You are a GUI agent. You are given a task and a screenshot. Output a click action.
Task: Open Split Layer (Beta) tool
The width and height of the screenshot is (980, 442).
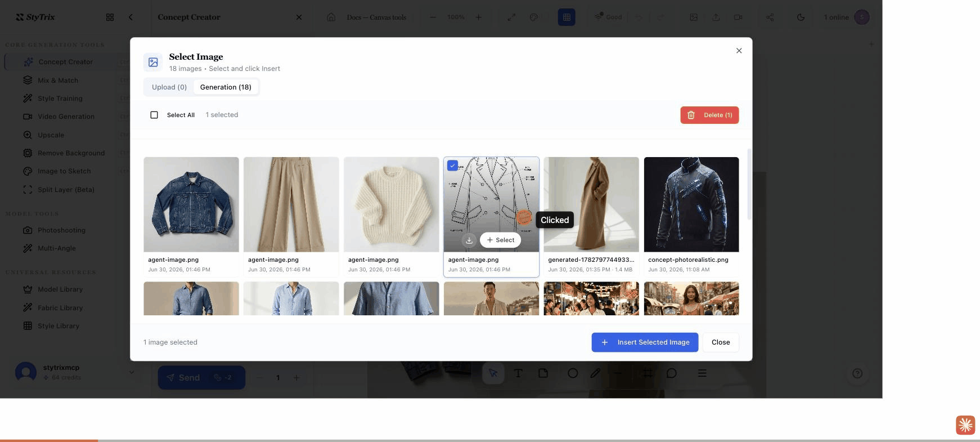[x=66, y=190]
